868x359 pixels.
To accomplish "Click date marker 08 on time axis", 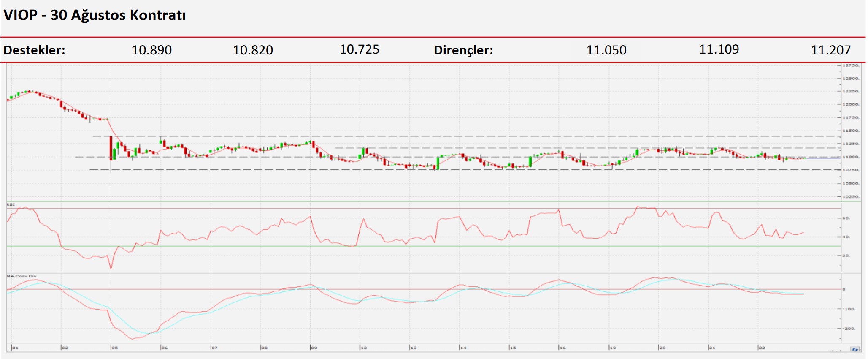I will 264,348.
